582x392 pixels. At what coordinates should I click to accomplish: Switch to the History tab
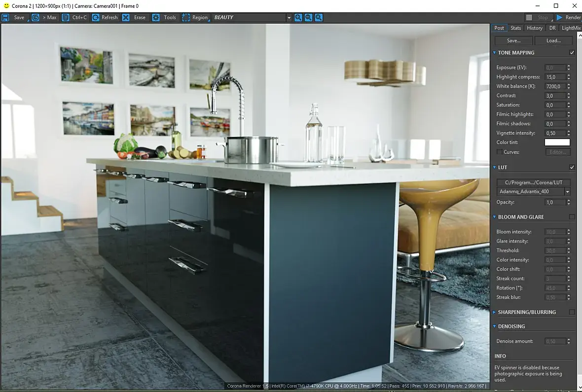tap(535, 28)
